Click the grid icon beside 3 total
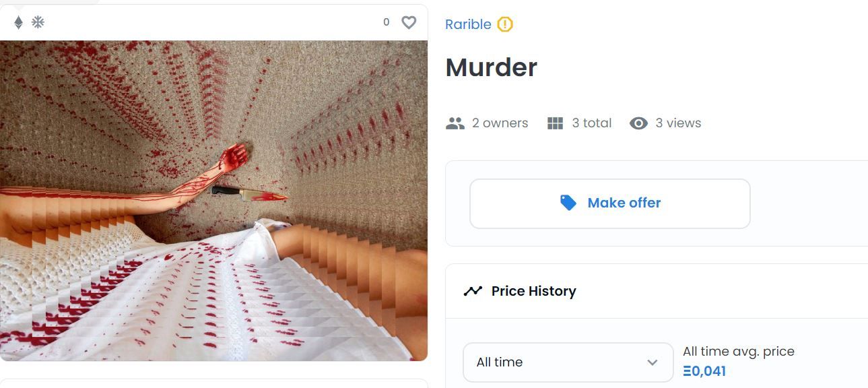The height and width of the screenshot is (388, 868). (555, 123)
